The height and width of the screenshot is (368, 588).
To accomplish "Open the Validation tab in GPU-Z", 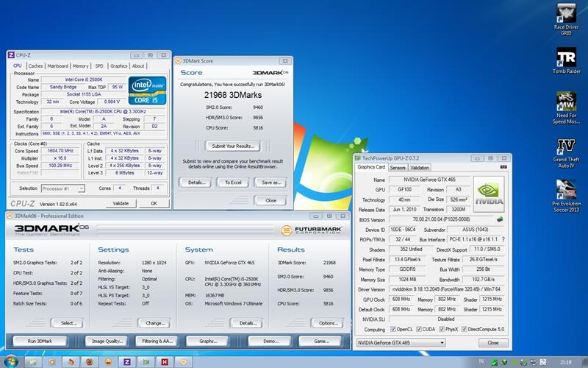I will 419,168.
